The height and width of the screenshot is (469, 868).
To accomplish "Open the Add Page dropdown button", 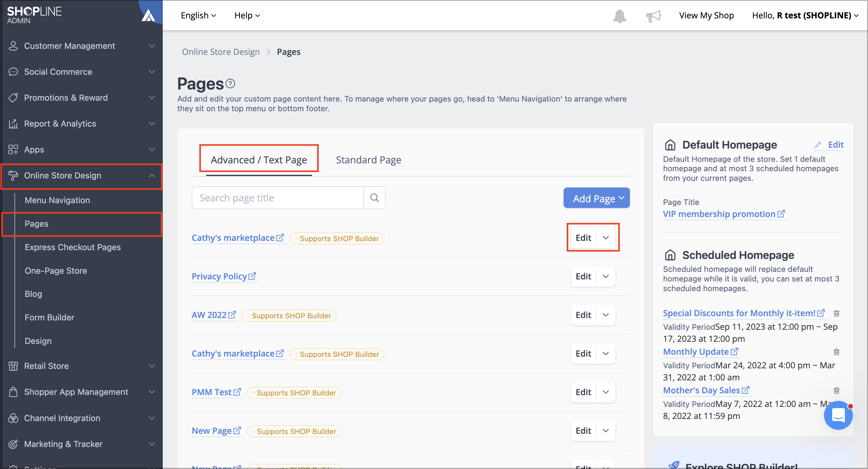I will click(596, 198).
